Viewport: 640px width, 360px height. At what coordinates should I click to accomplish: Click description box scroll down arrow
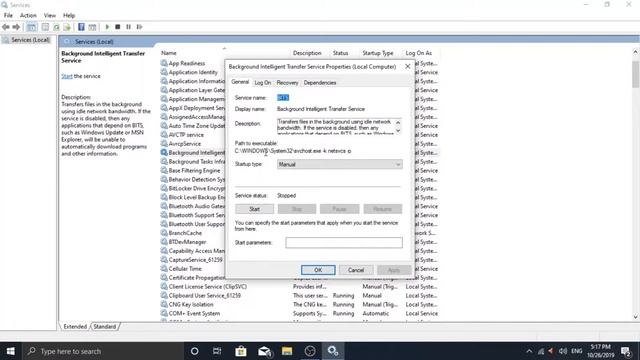coord(398,131)
